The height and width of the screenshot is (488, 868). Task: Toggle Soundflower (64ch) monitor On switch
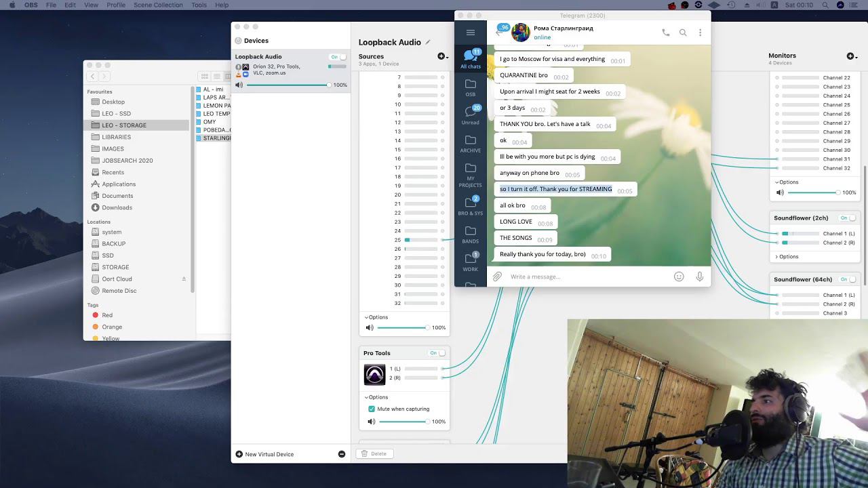(848, 279)
